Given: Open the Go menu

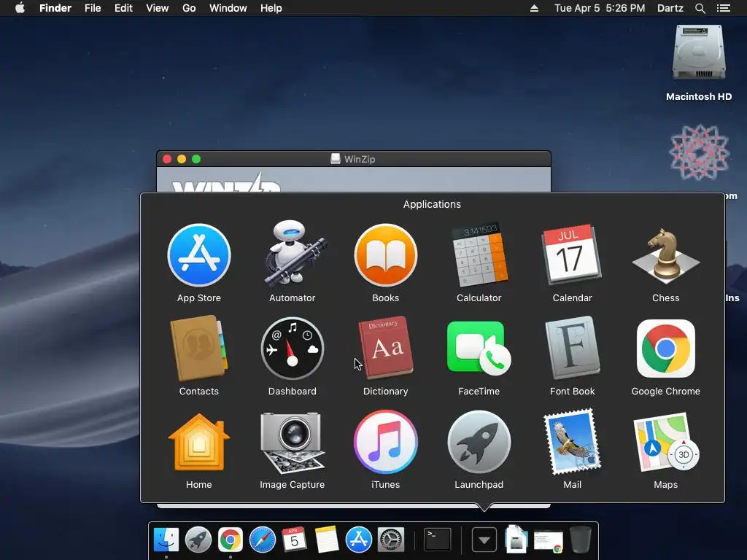Looking at the screenshot, I should click(189, 8).
